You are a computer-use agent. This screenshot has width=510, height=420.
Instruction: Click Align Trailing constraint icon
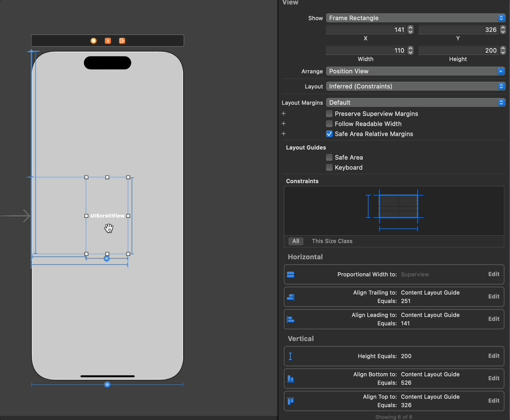(291, 297)
